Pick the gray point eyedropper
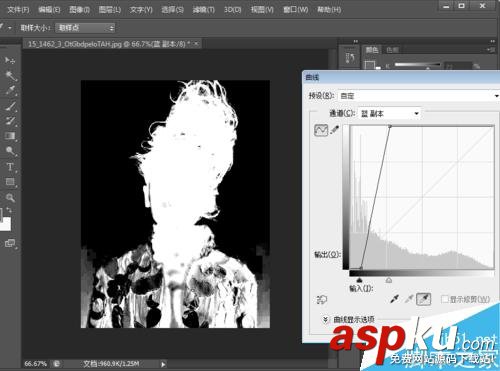Screen dimensions: 500x371 click(409, 299)
